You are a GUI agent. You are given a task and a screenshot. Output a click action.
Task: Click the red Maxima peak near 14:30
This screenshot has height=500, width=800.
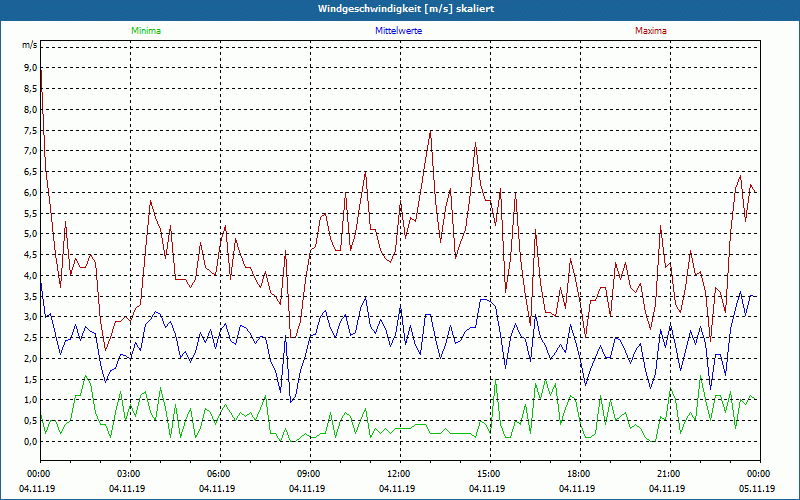476,143
